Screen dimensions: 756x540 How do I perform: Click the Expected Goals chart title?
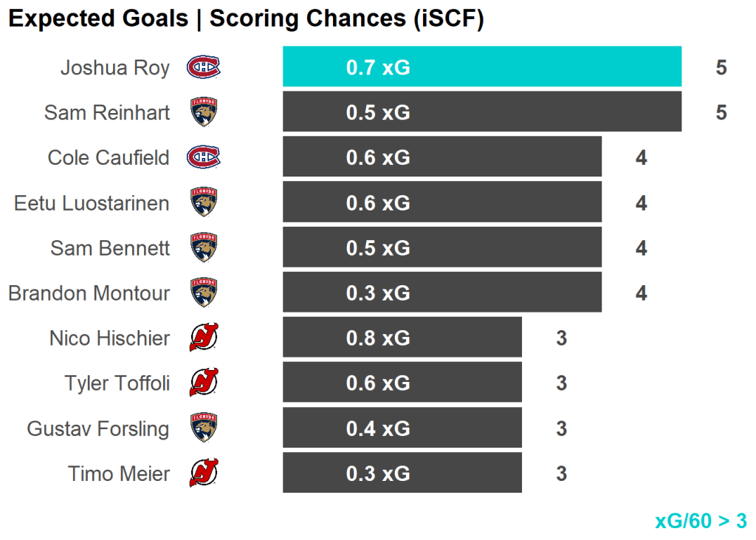click(246, 19)
